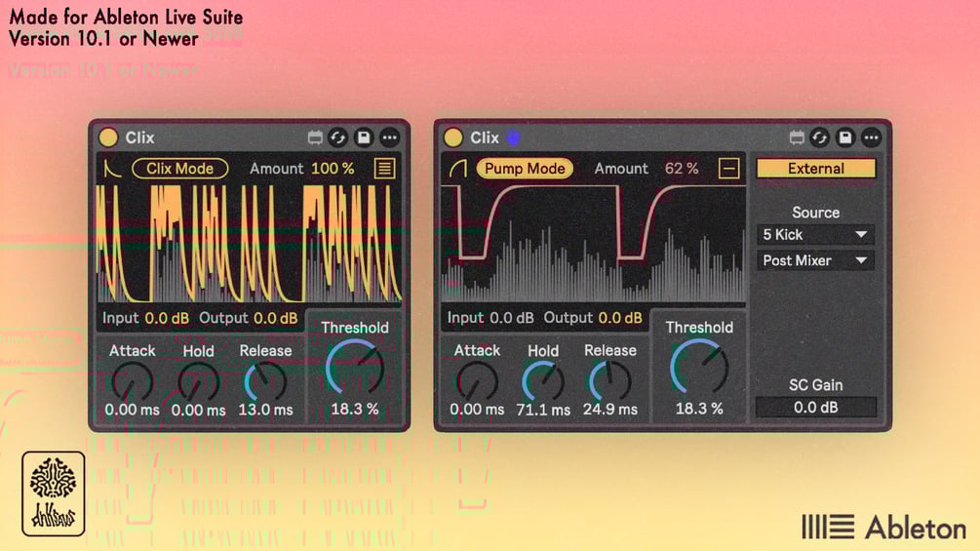This screenshot has width=980, height=551.
Task: Click the left Clix map-view icon
Action: coord(315,138)
